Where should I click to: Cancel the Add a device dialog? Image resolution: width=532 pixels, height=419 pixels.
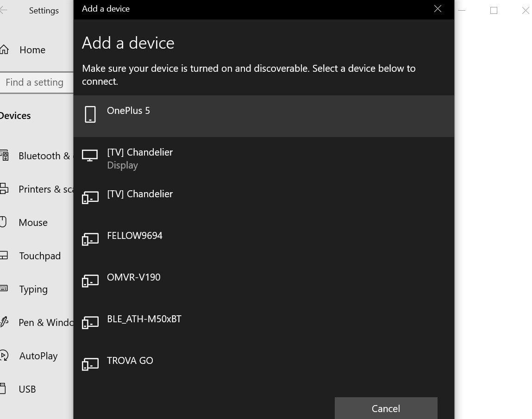386,408
